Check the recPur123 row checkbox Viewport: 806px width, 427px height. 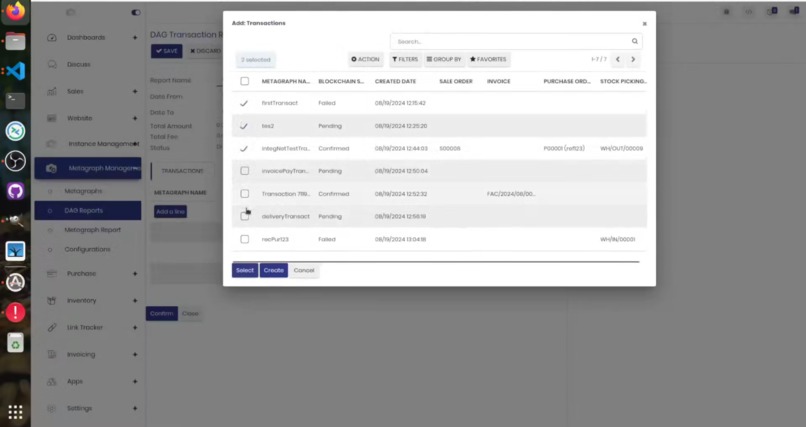pos(245,239)
